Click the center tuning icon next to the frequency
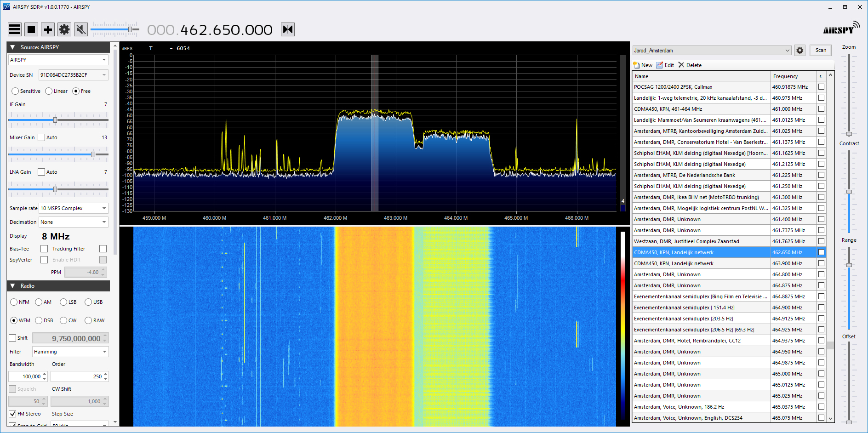Screen dimensions: 868x433 288,29
